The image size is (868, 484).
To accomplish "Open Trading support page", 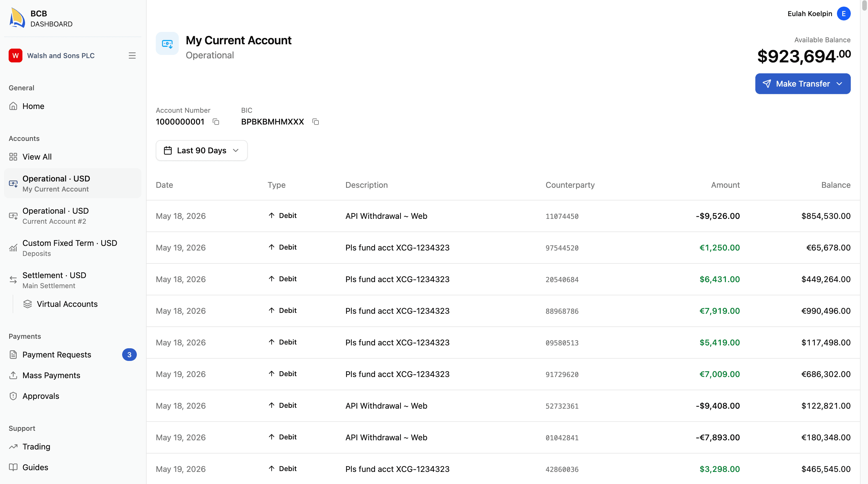I will point(72,447).
